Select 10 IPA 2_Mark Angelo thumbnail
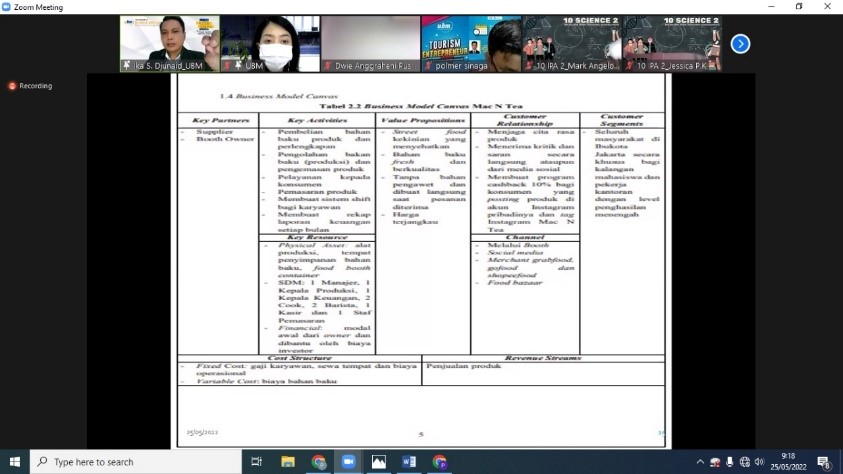This screenshot has height=474, width=843. click(571, 44)
